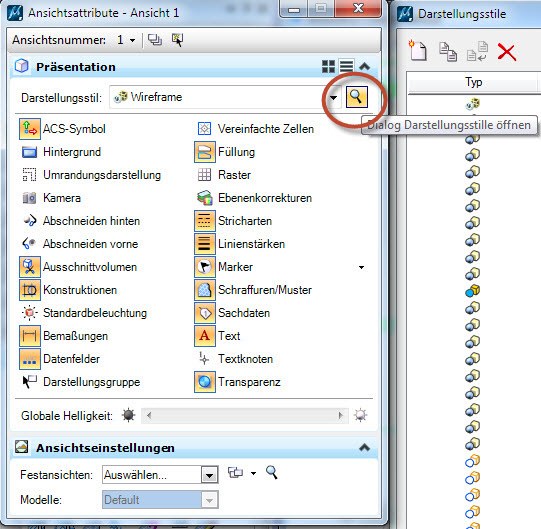541x529 pixels.
Task: Click the Kamera icon
Action: point(29,198)
